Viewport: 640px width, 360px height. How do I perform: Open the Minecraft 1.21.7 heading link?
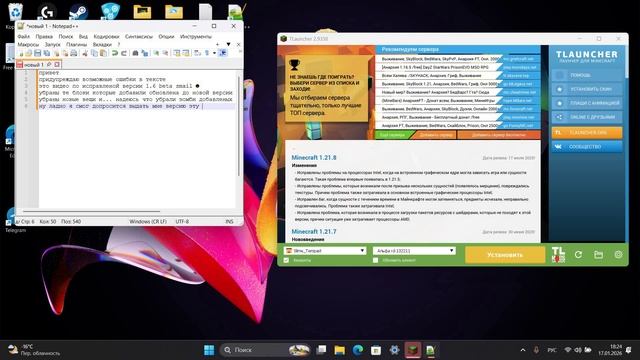tap(314, 231)
